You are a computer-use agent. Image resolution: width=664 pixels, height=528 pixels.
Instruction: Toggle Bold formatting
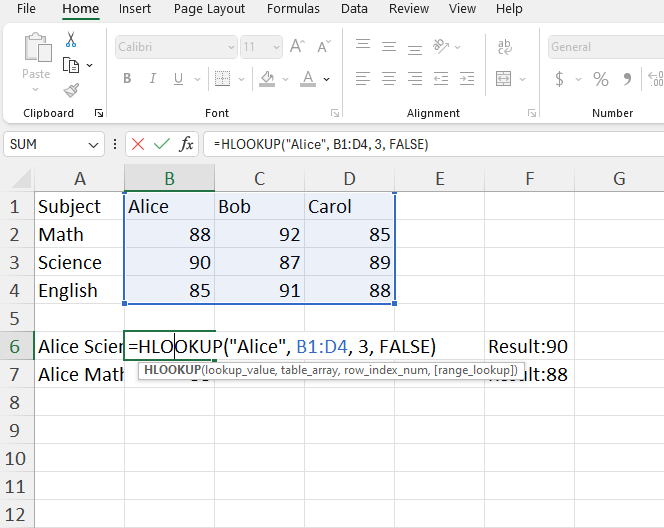point(127,79)
